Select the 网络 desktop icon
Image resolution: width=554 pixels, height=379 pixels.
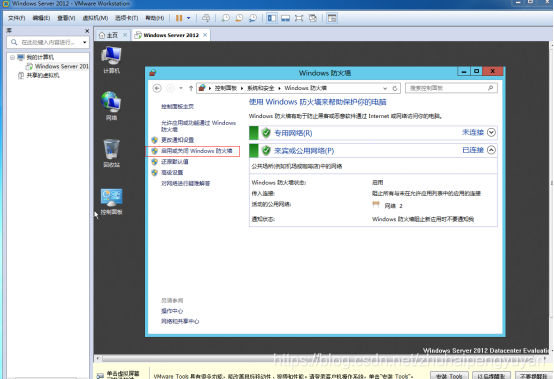pyautogui.click(x=111, y=106)
